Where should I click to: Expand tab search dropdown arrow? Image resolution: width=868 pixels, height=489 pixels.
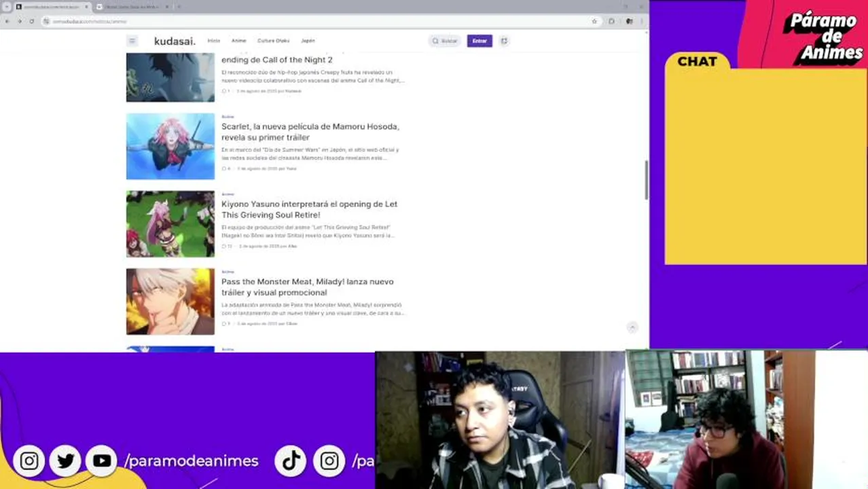pyautogui.click(x=7, y=7)
